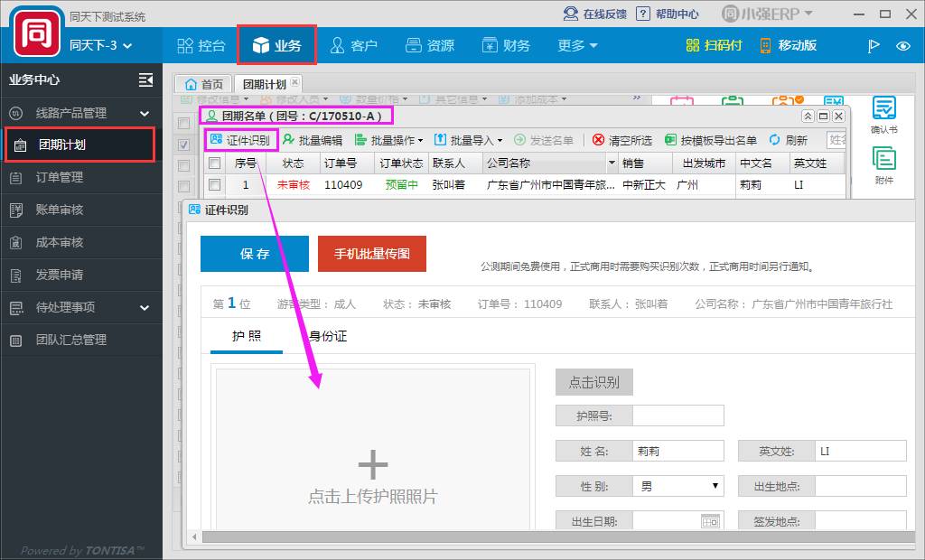Open 帮助中心 help center
The height and width of the screenshot is (560, 925).
643,14
